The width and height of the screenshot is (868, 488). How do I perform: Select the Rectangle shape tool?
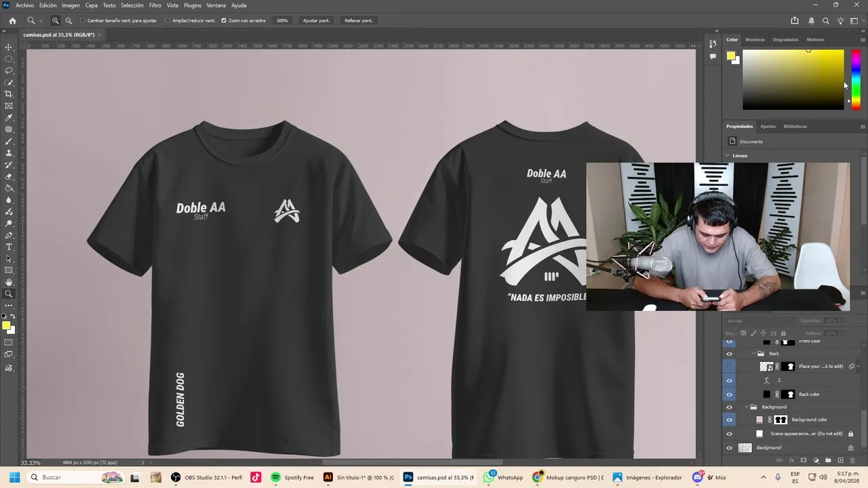point(9,270)
